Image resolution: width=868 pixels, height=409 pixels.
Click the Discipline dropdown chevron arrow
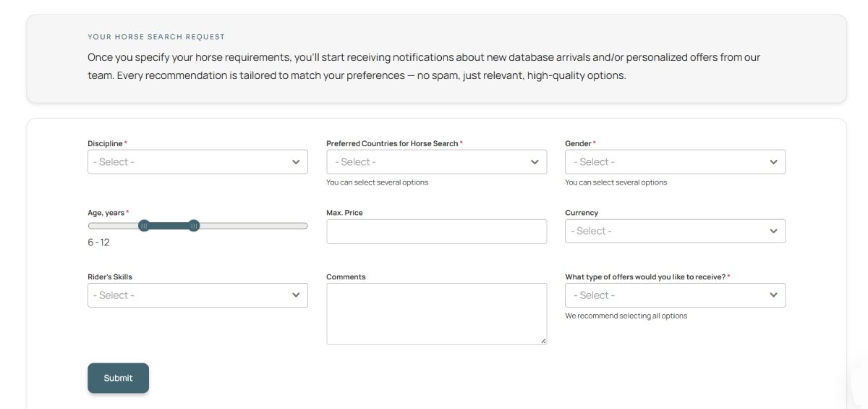click(296, 162)
